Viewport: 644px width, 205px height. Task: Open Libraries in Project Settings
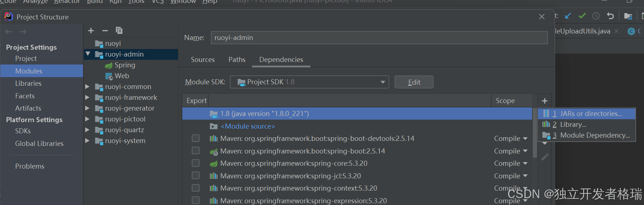(28, 84)
